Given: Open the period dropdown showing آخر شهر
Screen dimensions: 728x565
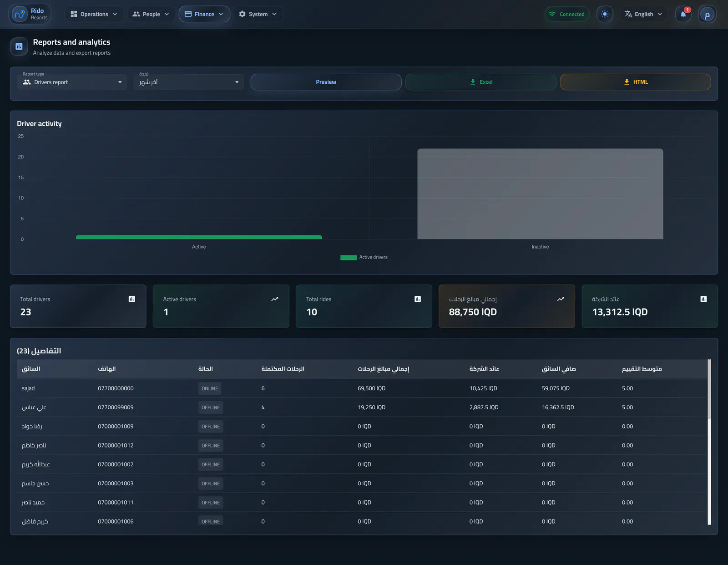Looking at the screenshot, I should [189, 82].
